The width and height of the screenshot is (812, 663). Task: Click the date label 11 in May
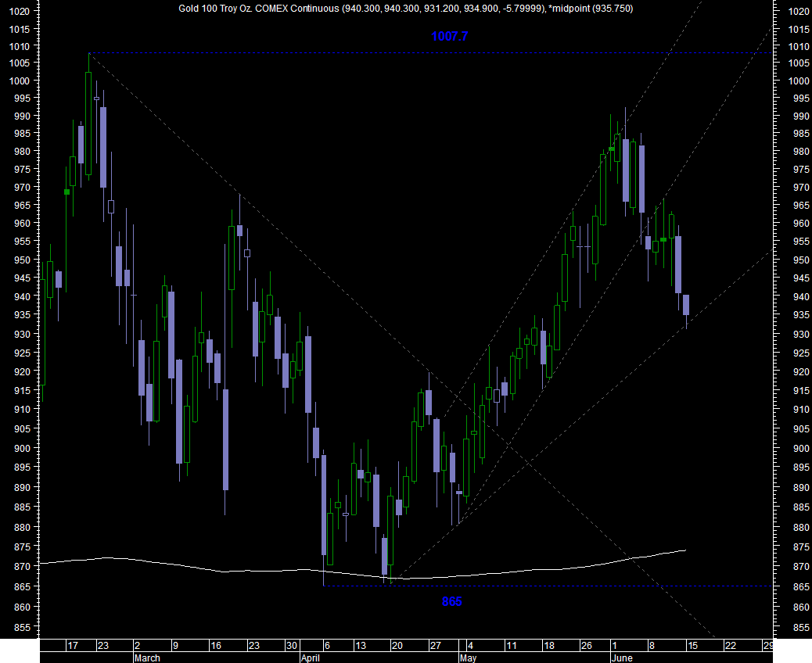click(x=511, y=645)
